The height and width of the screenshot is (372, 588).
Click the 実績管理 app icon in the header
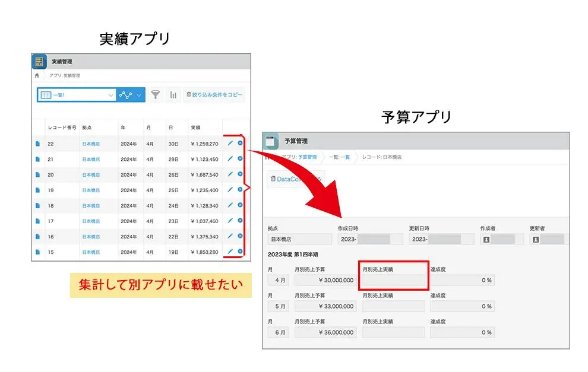(39, 61)
